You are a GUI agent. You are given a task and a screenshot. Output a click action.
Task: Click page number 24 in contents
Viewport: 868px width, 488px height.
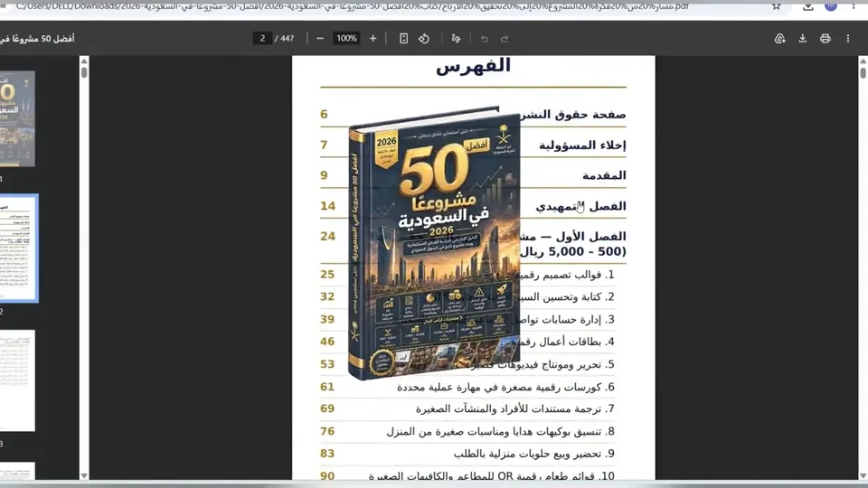point(327,236)
